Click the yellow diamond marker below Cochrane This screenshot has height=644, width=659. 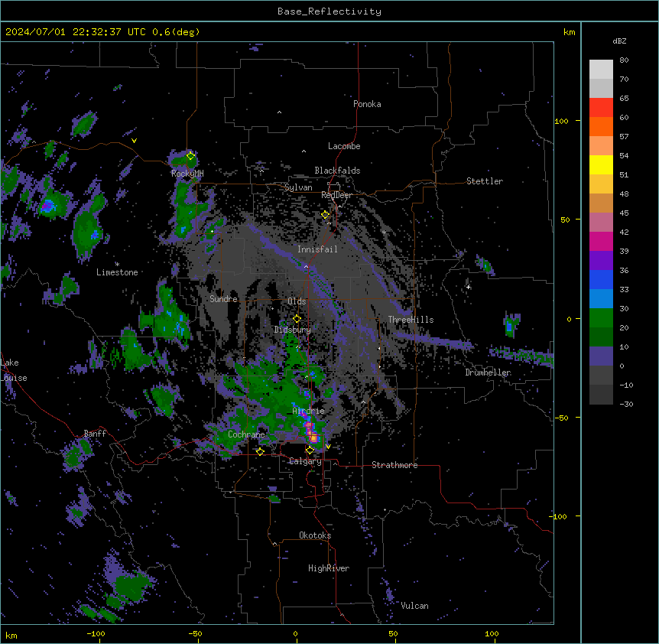(x=260, y=451)
